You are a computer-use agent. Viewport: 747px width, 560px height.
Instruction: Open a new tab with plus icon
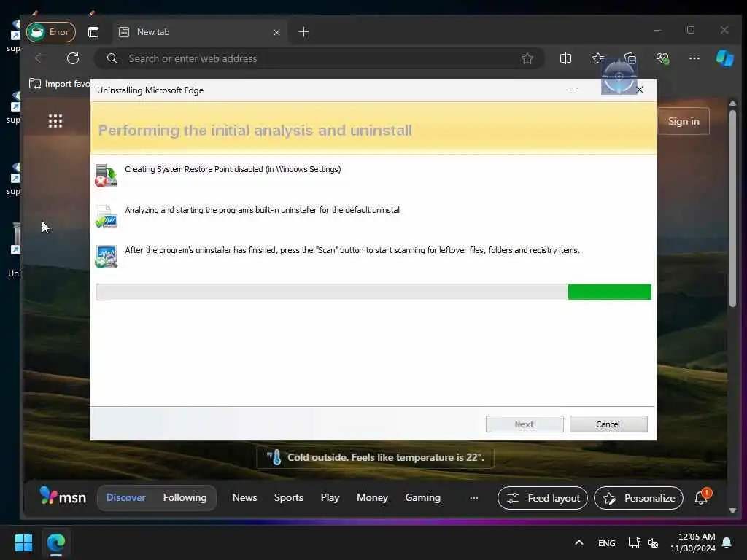pyautogui.click(x=303, y=32)
